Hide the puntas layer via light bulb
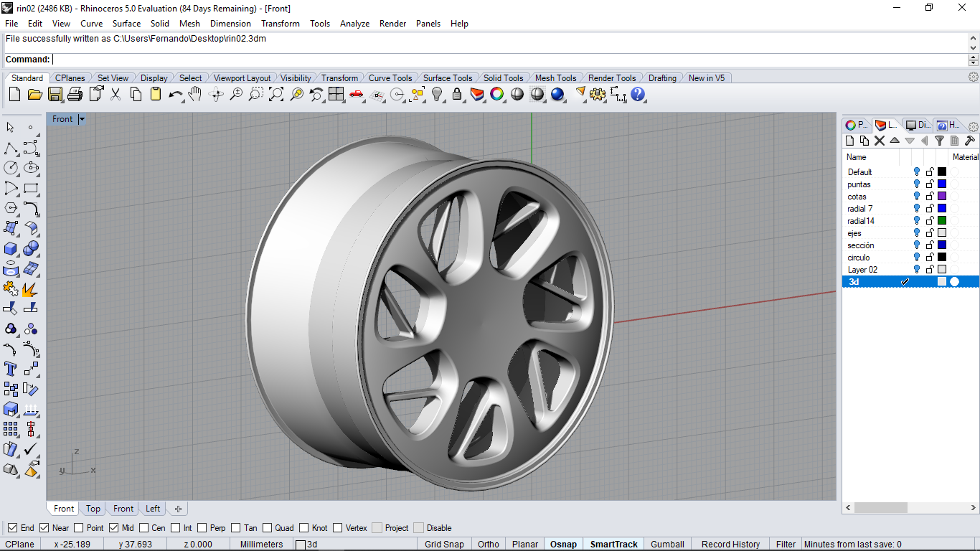 coord(916,184)
